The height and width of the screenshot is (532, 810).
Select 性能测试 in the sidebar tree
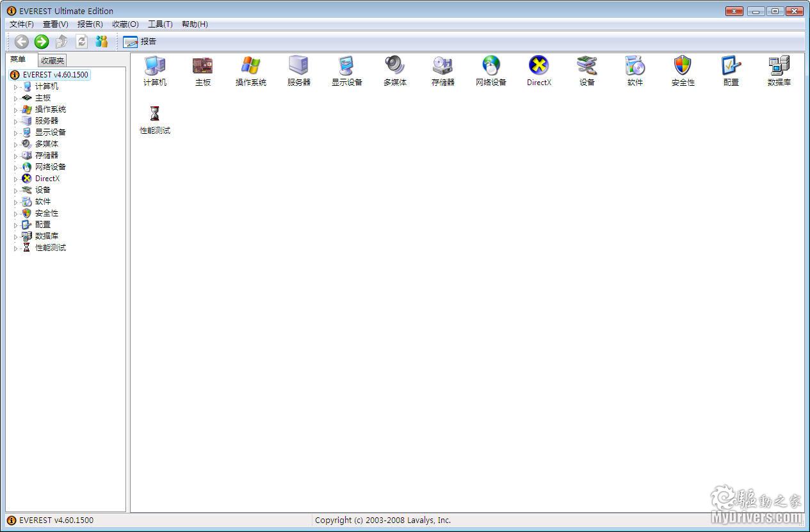click(51, 248)
